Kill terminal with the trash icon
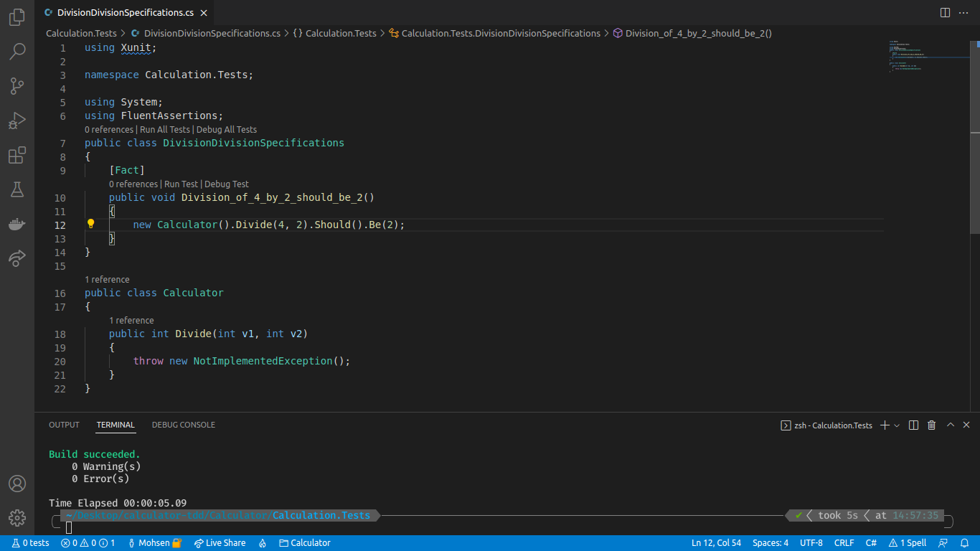This screenshot has height=551, width=980. [931, 425]
